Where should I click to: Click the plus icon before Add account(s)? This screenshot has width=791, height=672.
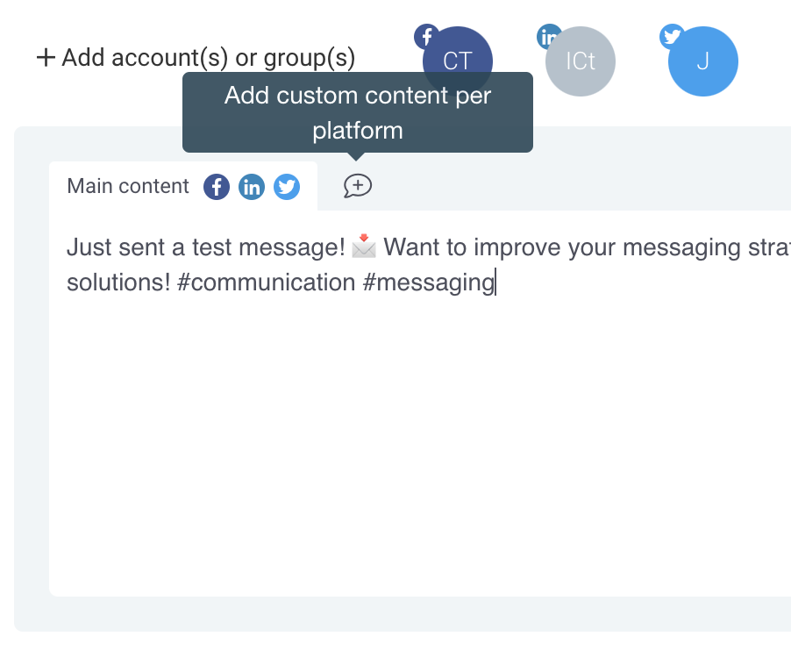(46, 58)
